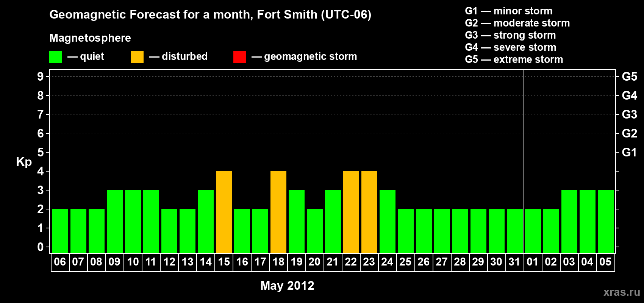
Task: Select the green bar for day 09
Action: point(115,222)
